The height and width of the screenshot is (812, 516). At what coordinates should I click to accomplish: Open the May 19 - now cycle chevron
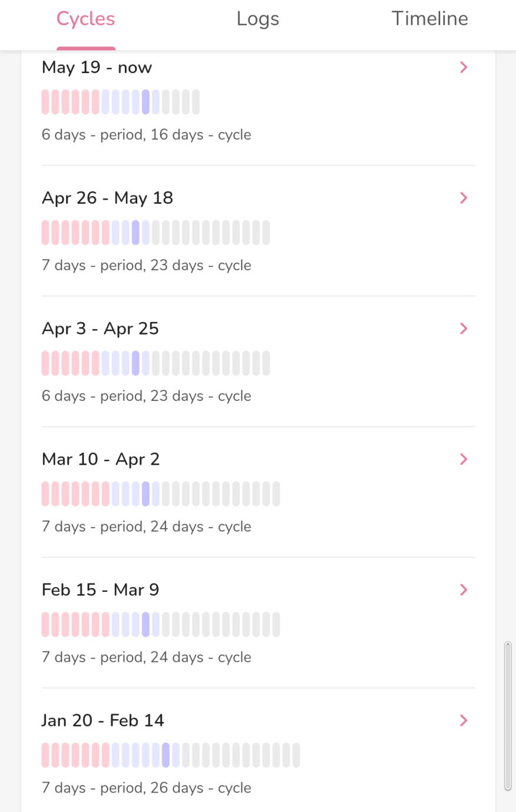pyautogui.click(x=464, y=68)
